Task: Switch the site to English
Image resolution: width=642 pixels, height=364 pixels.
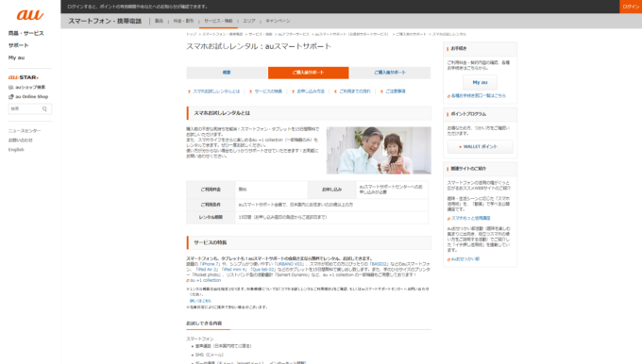Action: tap(16, 150)
